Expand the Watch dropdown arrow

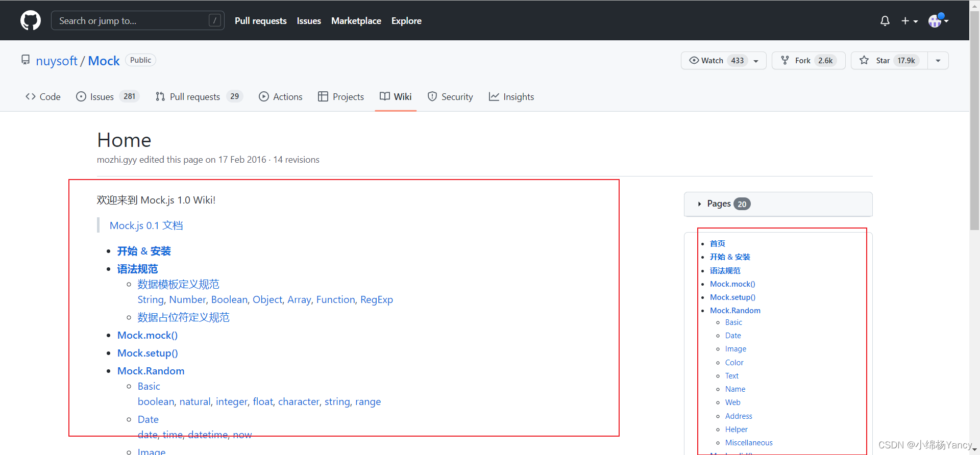click(756, 61)
